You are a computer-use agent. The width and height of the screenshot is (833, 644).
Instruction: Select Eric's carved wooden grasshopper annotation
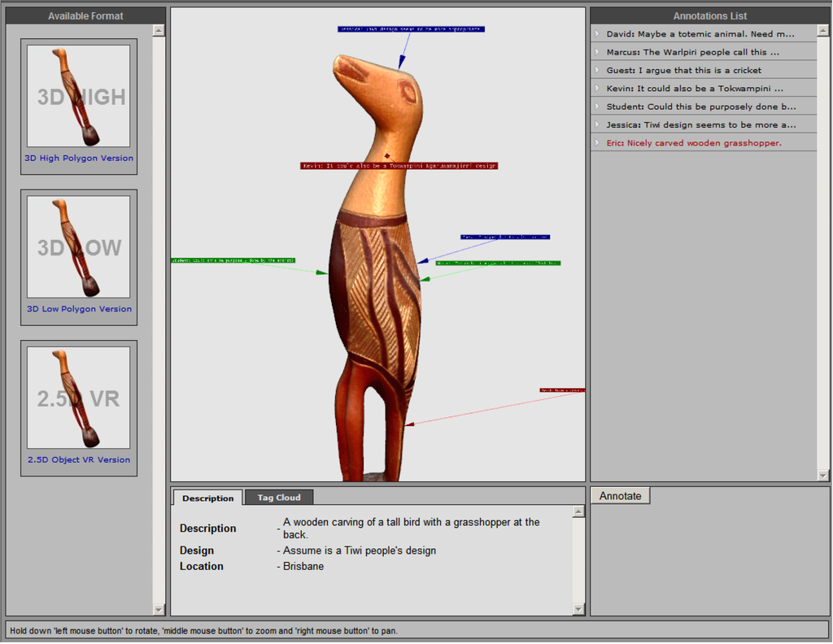tap(693, 143)
